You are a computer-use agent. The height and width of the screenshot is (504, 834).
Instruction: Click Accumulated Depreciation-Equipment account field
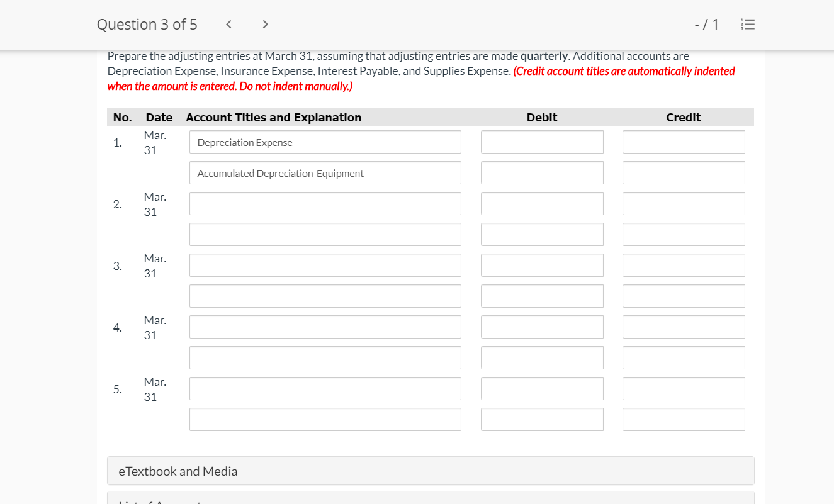[x=325, y=173]
